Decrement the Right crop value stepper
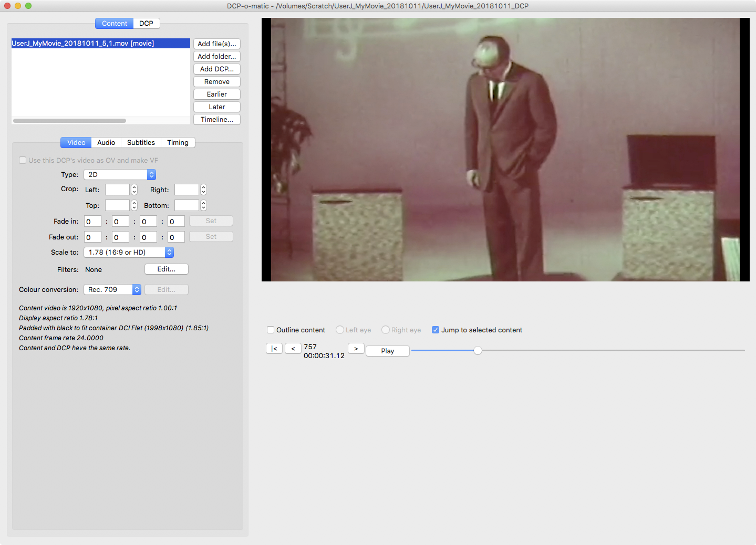The height and width of the screenshot is (545, 756). (203, 192)
